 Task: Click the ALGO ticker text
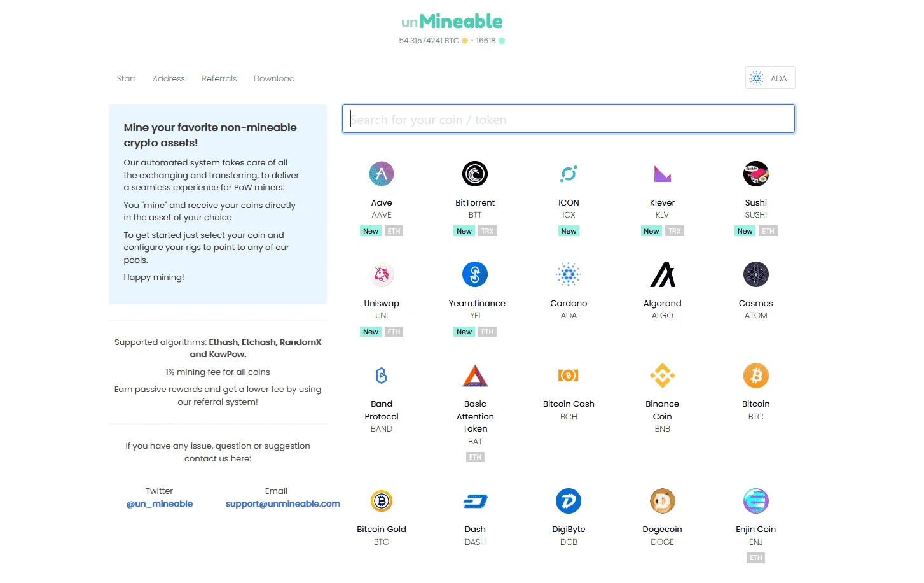click(x=662, y=316)
